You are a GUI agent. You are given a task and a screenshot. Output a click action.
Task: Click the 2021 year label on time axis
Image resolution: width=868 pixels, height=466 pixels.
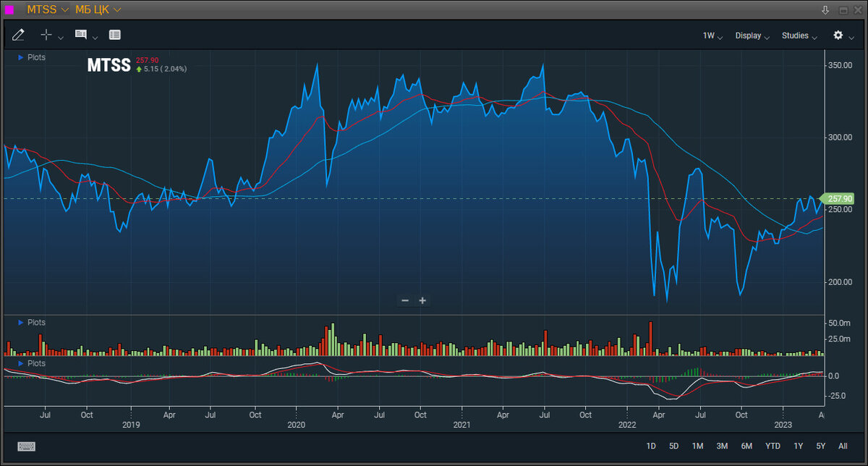461,425
